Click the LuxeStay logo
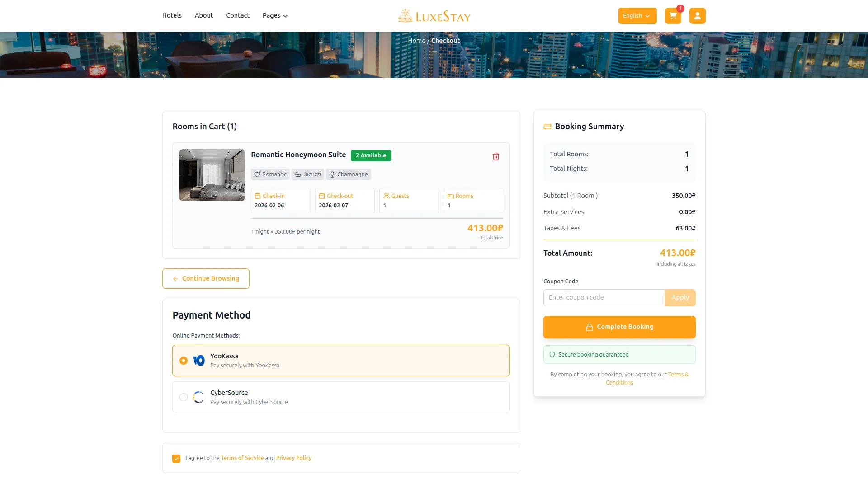The height and width of the screenshot is (488, 868). (434, 16)
